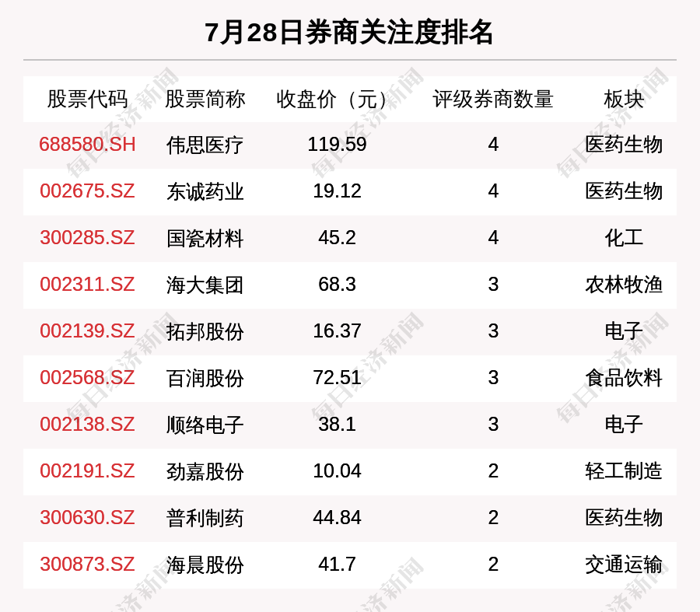Open stock code 002675.SZ
The height and width of the screenshot is (612, 700).
click(87, 191)
